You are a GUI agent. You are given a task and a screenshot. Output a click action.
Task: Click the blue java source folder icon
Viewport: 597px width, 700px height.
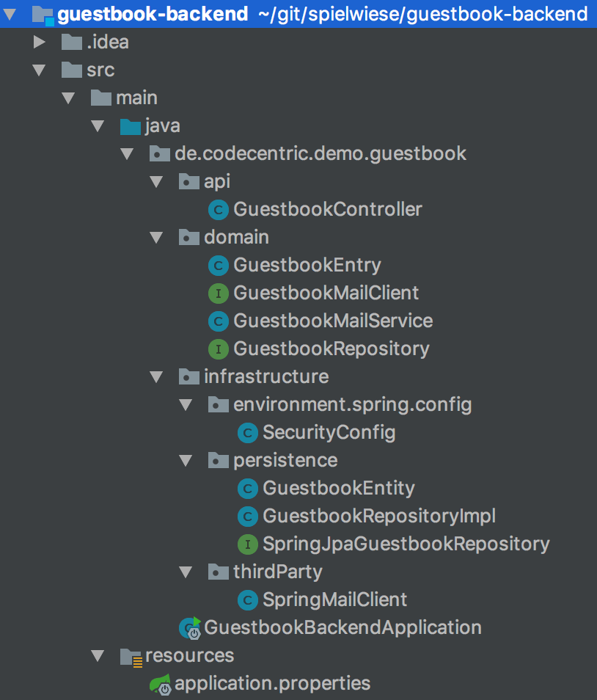click(130, 126)
